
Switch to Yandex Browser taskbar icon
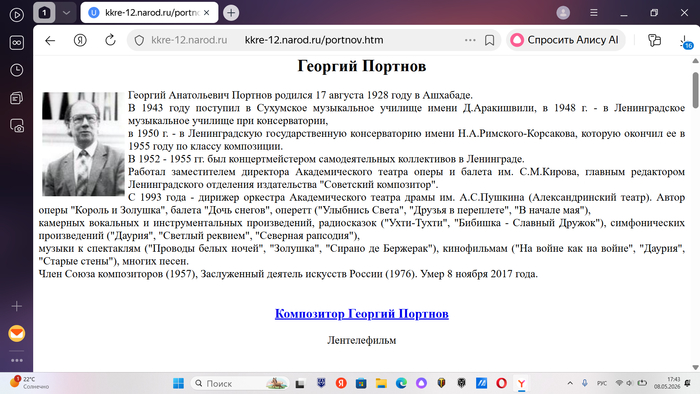click(521, 383)
